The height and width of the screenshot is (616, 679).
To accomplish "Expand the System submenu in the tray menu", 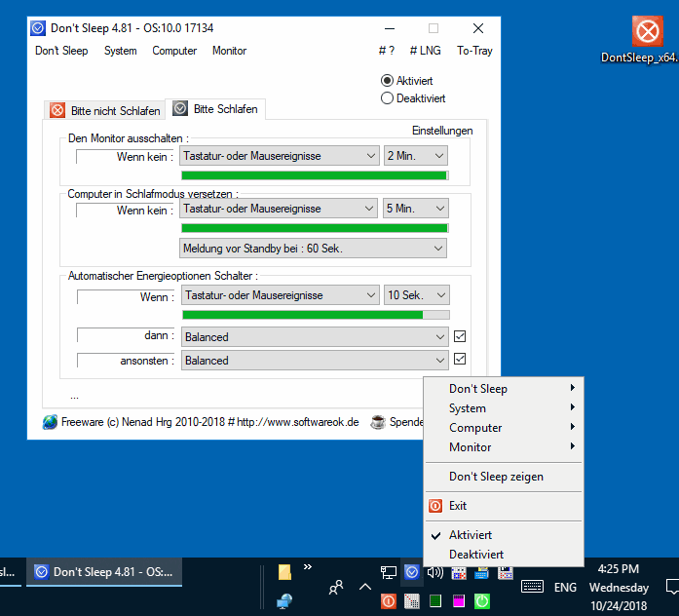I will tap(505, 408).
